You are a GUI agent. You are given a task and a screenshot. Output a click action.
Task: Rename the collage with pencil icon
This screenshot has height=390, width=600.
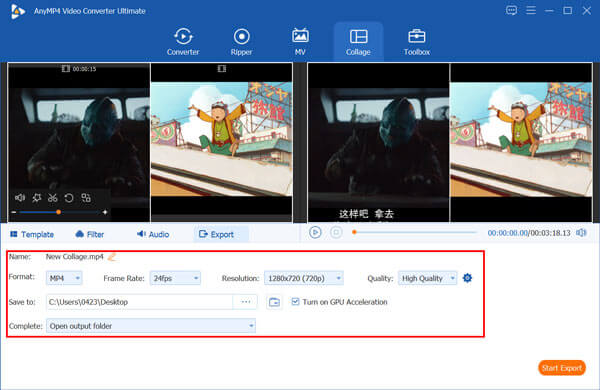tap(112, 257)
